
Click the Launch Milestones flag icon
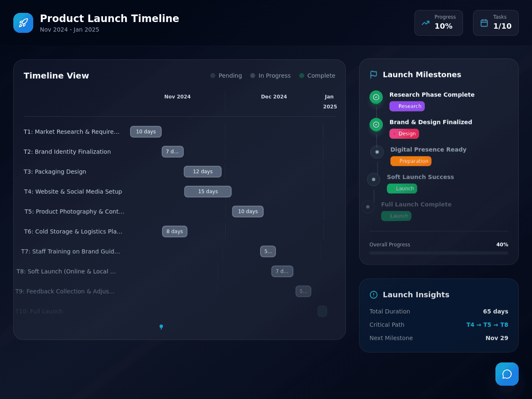click(x=374, y=75)
